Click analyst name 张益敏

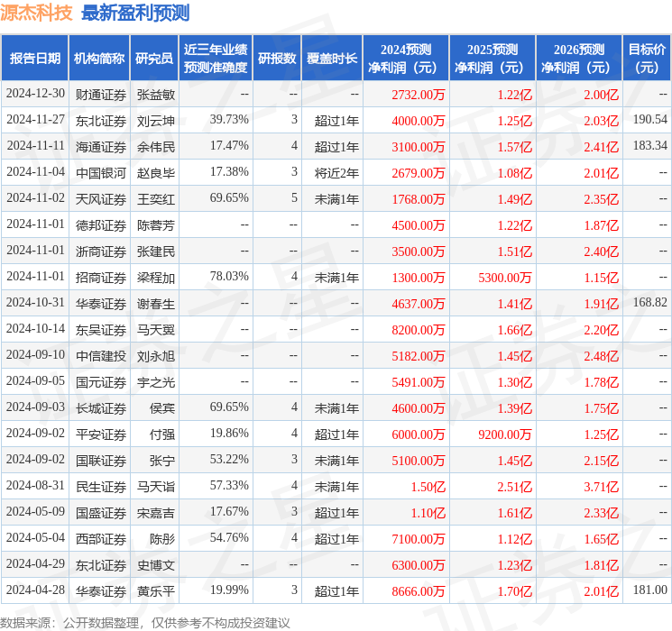tap(156, 95)
